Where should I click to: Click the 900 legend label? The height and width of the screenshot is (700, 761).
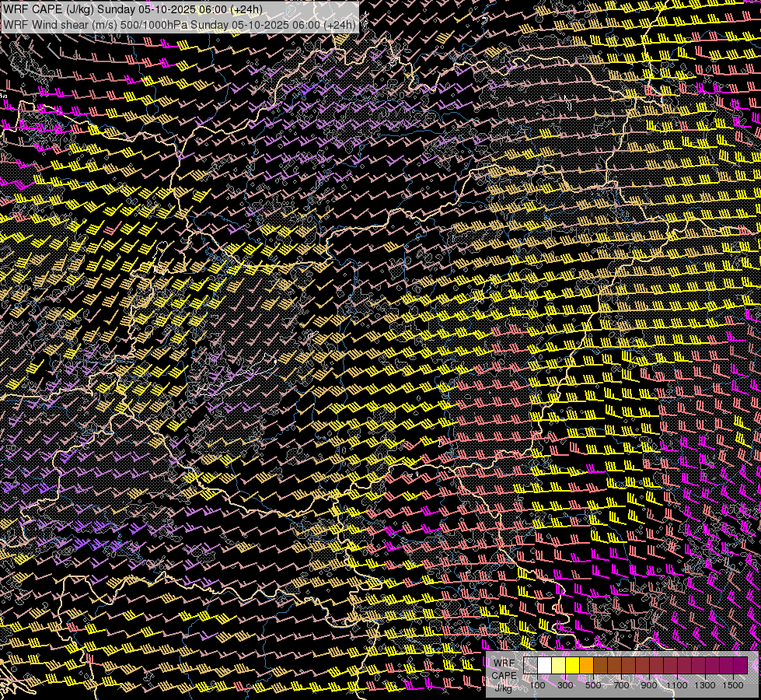(x=649, y=685)
